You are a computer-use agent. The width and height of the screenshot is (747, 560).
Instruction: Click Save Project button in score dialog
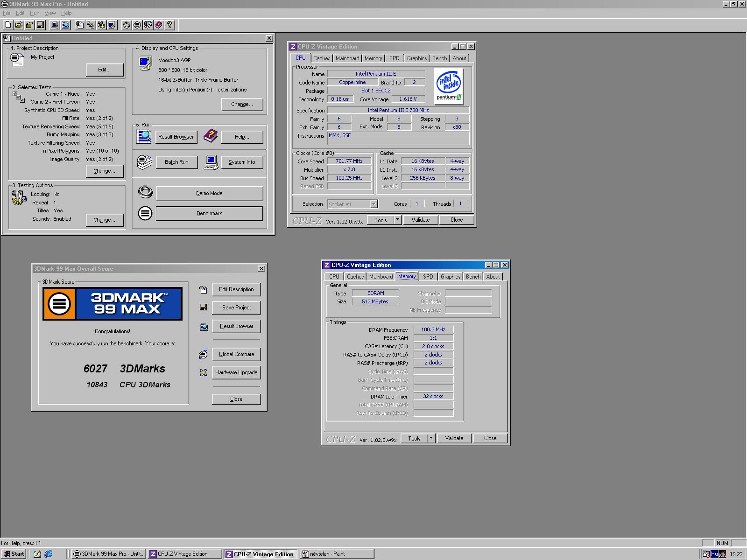pos(236,308)
